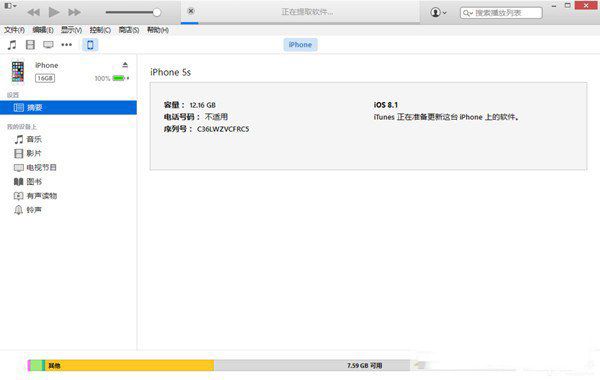Switch to the Movies library icon

point(30,45)
